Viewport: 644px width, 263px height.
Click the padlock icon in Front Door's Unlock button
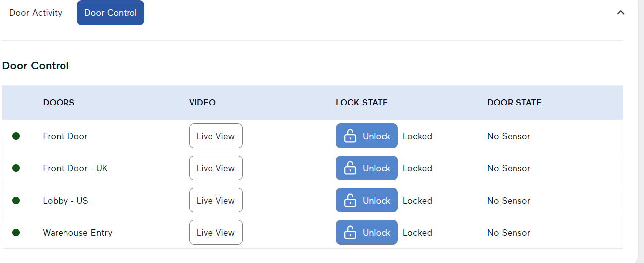350,136
